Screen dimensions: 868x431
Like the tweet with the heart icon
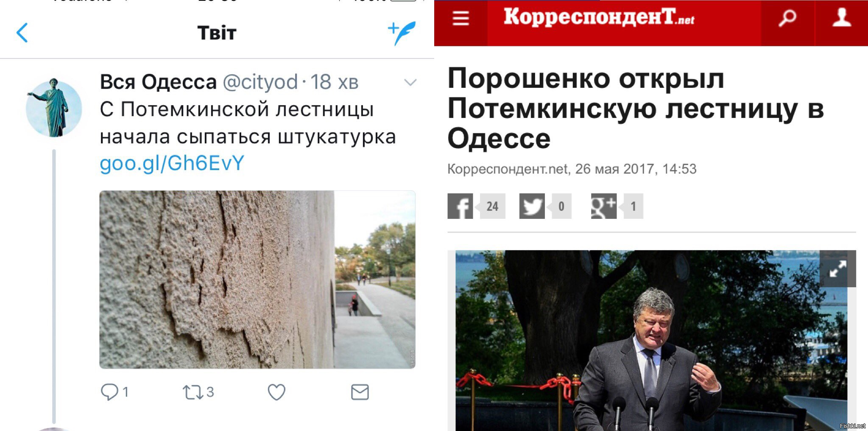(276, 392)
